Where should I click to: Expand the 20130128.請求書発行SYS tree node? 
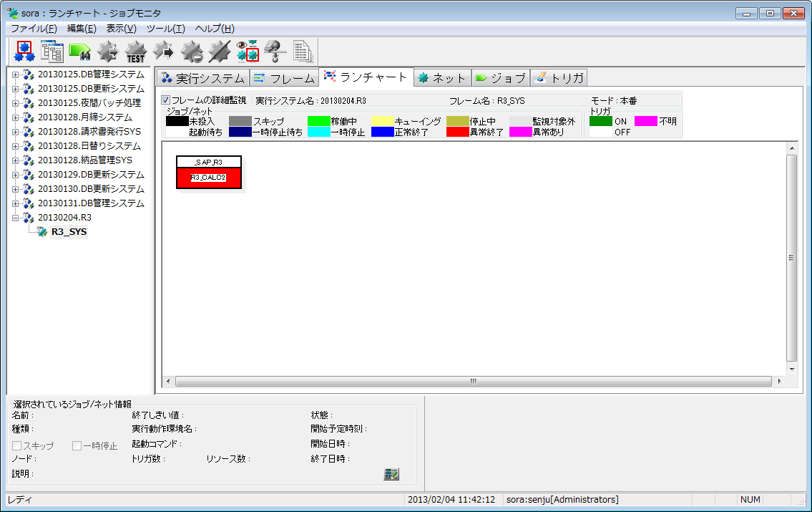pos(15,132)
